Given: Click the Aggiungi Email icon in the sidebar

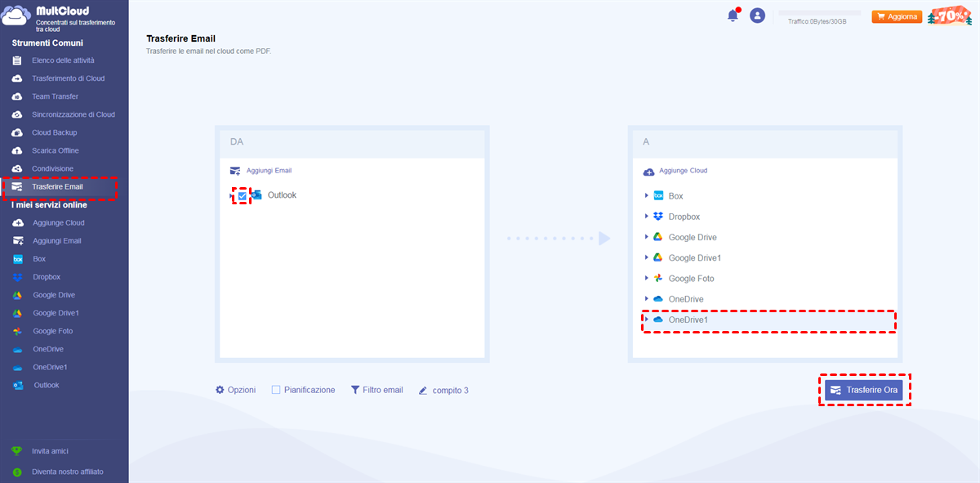Looking at the screenshot, I should point(18,241).
